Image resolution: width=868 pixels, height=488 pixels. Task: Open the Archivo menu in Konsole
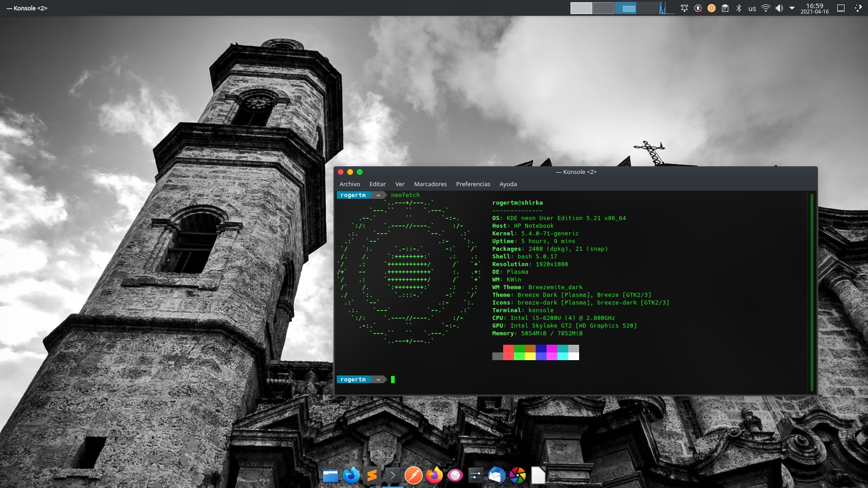coord(349,184)
